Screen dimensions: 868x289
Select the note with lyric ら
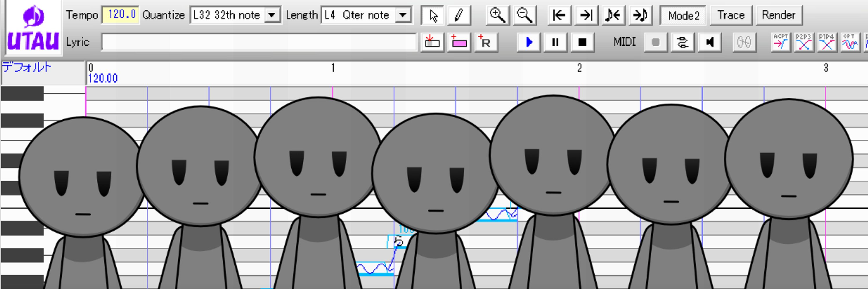pyautogui.click(x=398, y=242)
